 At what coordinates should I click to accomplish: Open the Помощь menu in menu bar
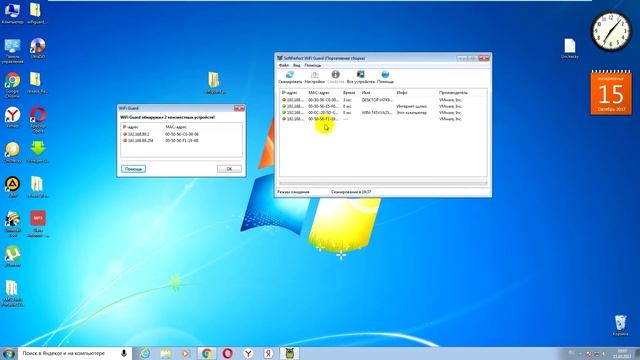tap(313, 65)
